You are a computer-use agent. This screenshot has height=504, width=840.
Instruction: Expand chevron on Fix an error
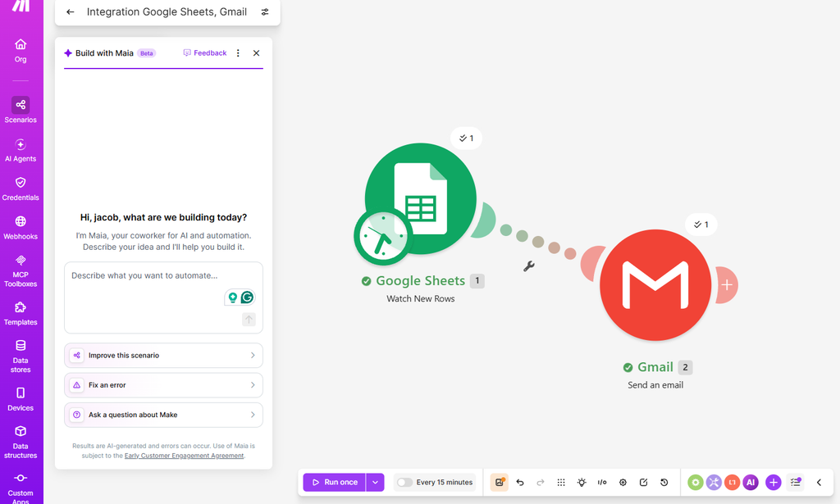253,385
